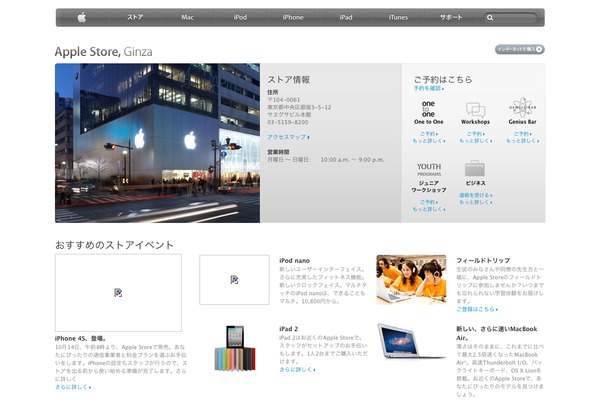Viewport: 610px width, 400px height.
Task: Open the サポート navigation tab
Action: coord(451,18)
